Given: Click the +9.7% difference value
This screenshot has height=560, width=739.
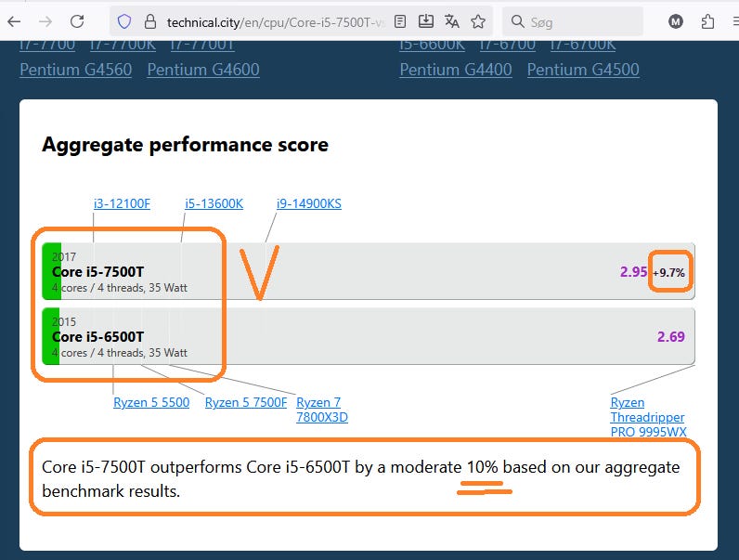Looking at the screenshot, I should 668,272.
